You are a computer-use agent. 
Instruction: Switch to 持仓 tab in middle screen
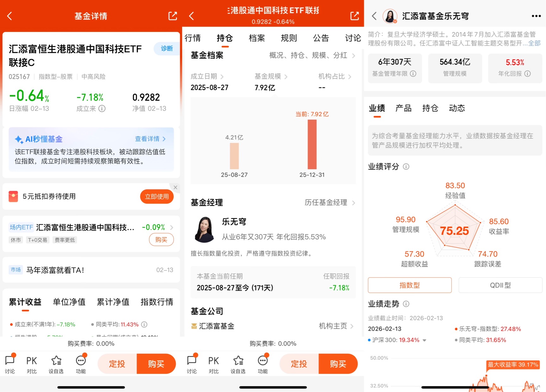click(225, 38)
